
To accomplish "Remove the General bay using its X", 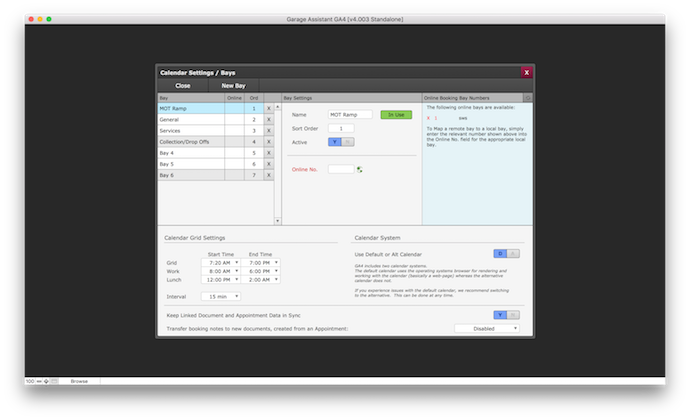I will coord(268,119).
